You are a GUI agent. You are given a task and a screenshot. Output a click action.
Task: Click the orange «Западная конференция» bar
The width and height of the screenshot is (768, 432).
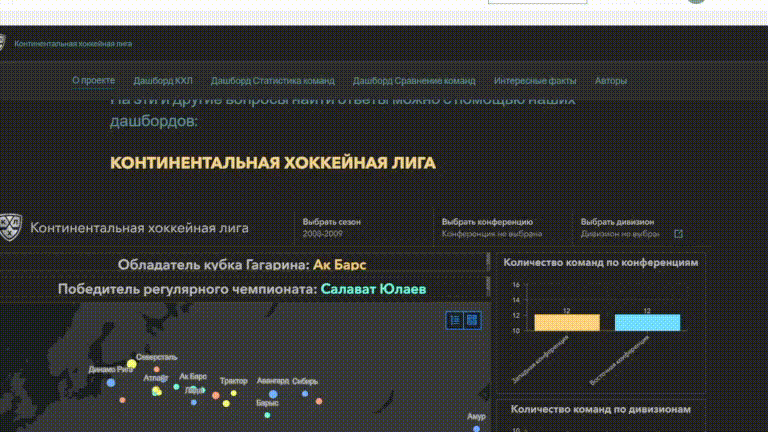tap(567, 323)
